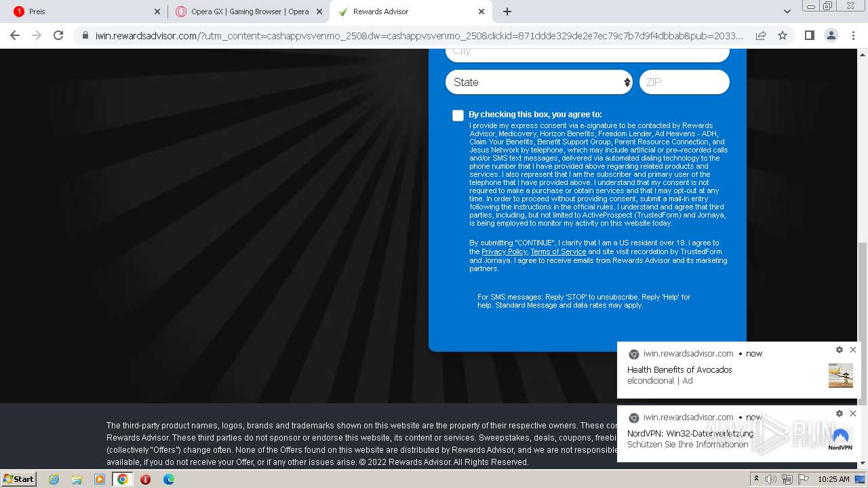Switch to the Opera GX Gaming Browser tab
This screenshot has height=488, width=868.
click(x=248, y=12)
